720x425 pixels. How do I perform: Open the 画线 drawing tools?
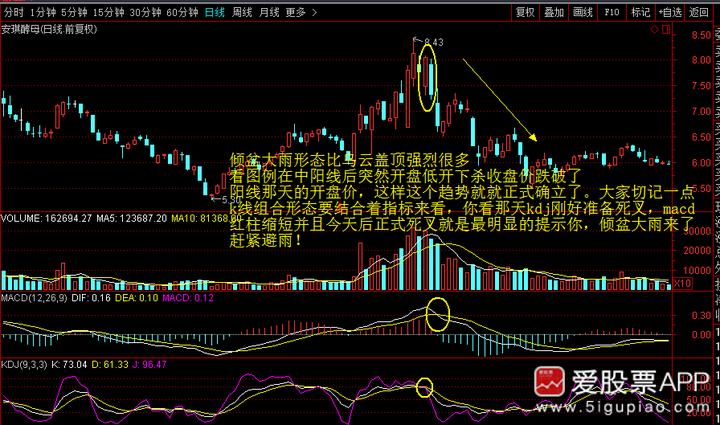point(583,12)
